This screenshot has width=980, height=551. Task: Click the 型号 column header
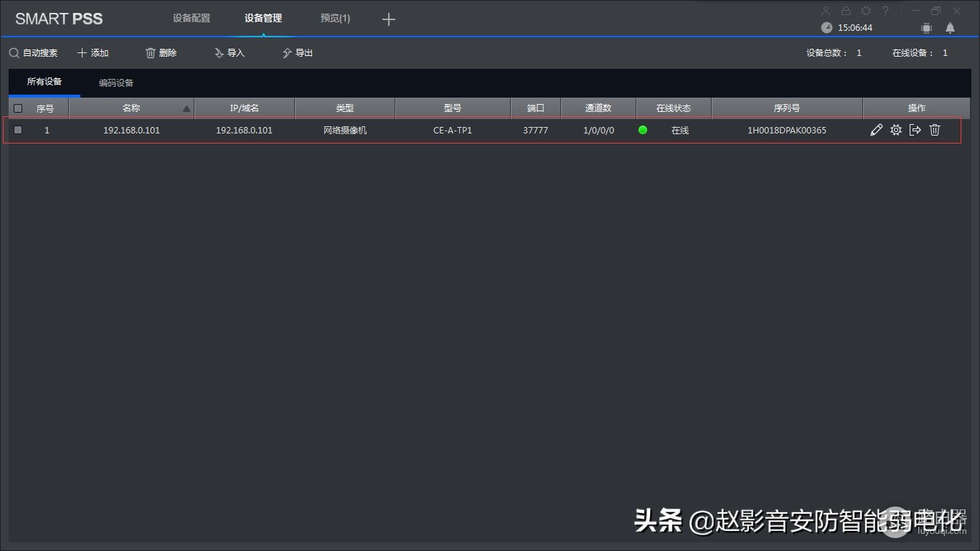click(453, 108)
